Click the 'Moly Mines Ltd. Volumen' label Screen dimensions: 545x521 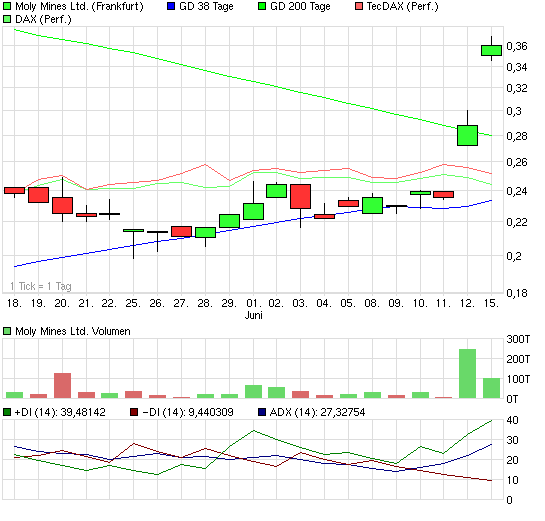point(73,331)
